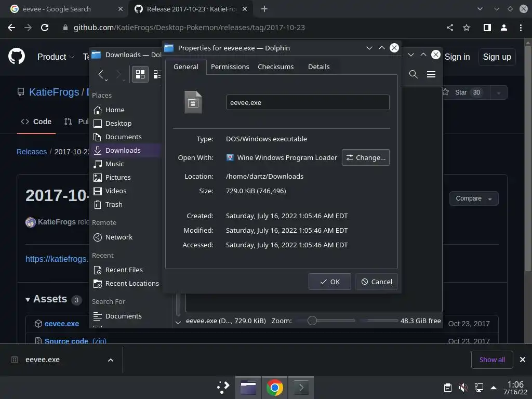532x399 pixels.
Task: Select the General tab
Action: tap(185, 66)
